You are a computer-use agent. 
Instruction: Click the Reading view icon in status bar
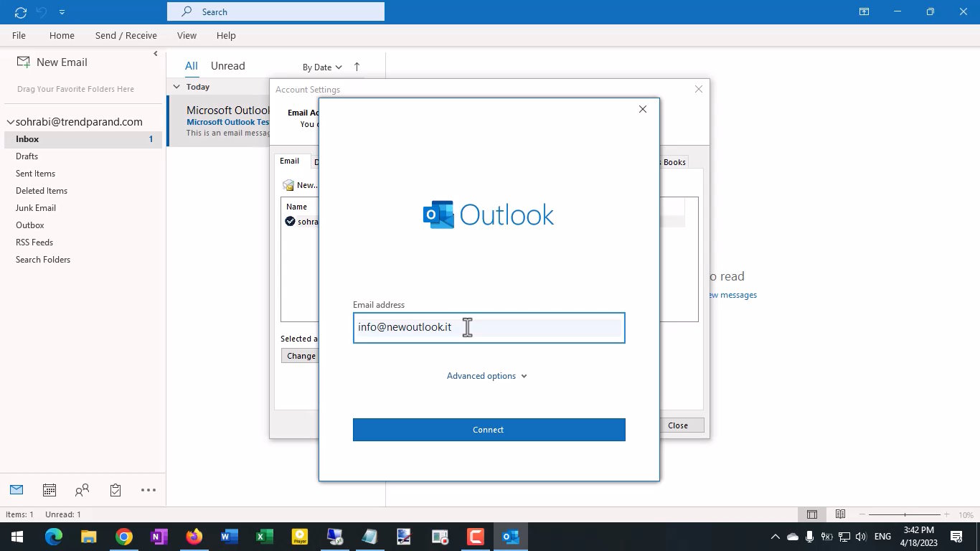tap(840, 514)
